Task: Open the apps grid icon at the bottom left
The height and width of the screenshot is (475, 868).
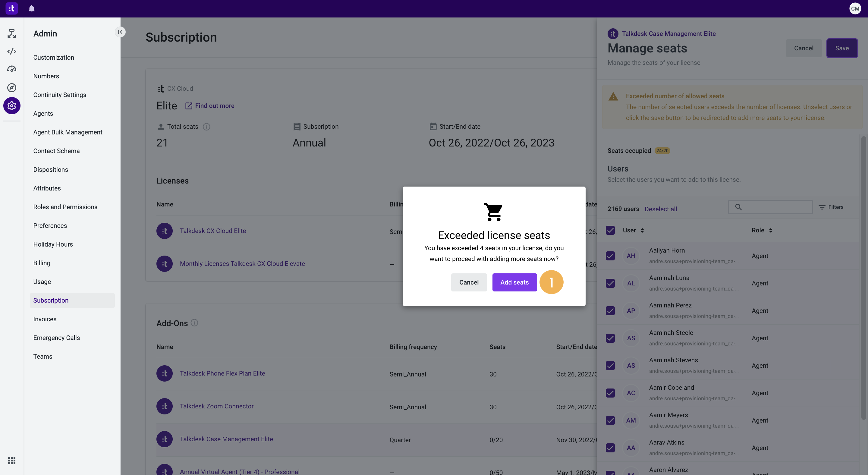Action: 12,460
